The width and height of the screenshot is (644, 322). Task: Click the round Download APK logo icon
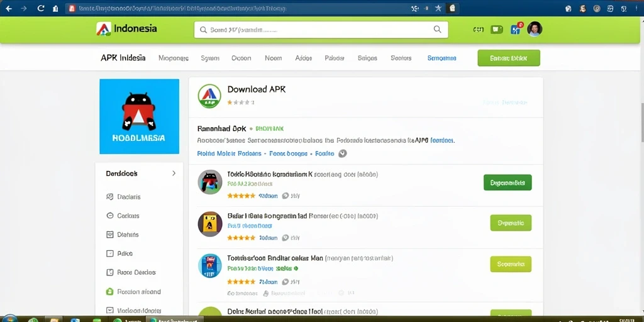point(209,96)
